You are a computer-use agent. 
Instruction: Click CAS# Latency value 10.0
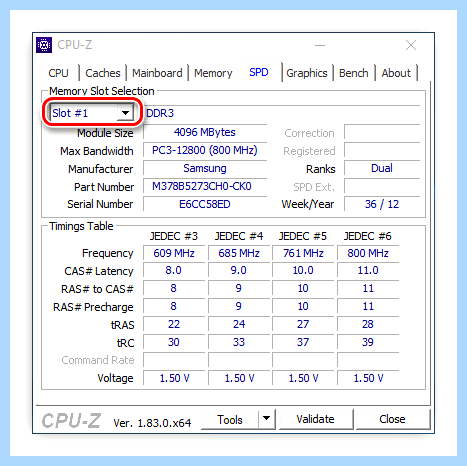[303, 270]
